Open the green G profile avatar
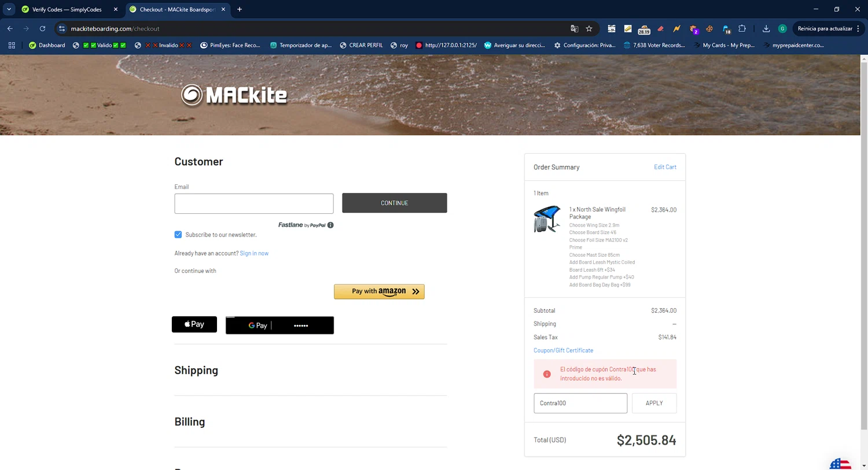This screenshot has height=470, width=868. 782,28
